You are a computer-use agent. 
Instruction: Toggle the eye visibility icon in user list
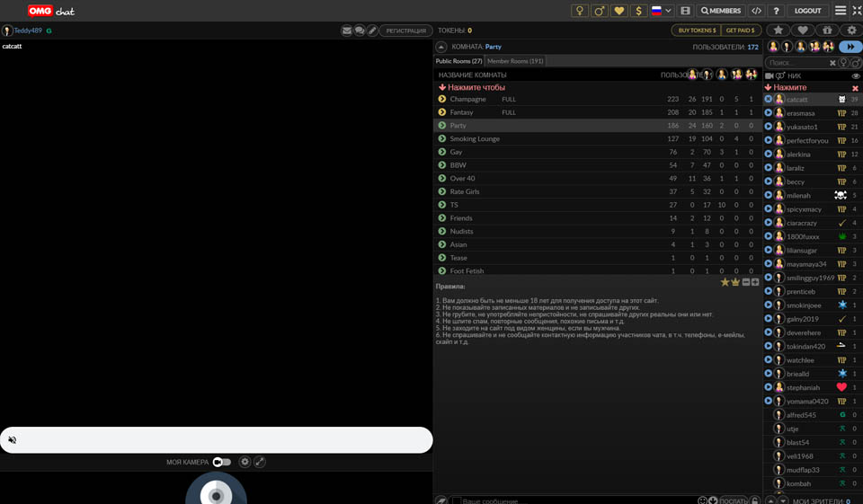[856, 76]
